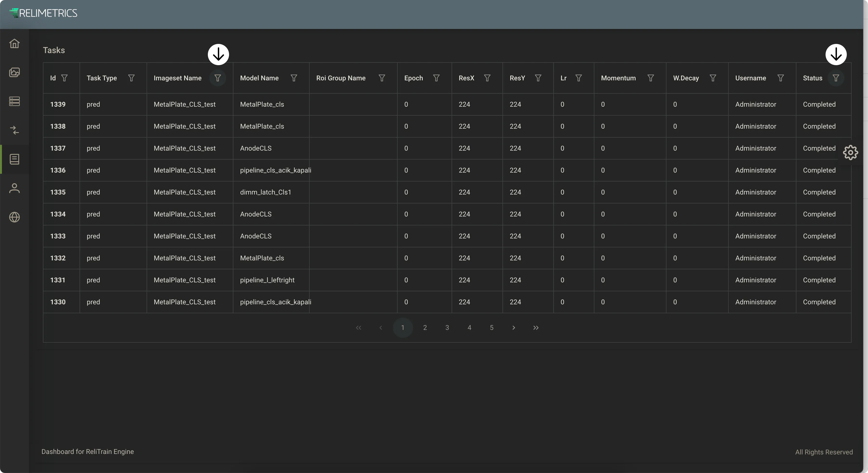This screenshot has height=473, width=868.
Task: Filter the Epoch column
Action: coord(436,78)
